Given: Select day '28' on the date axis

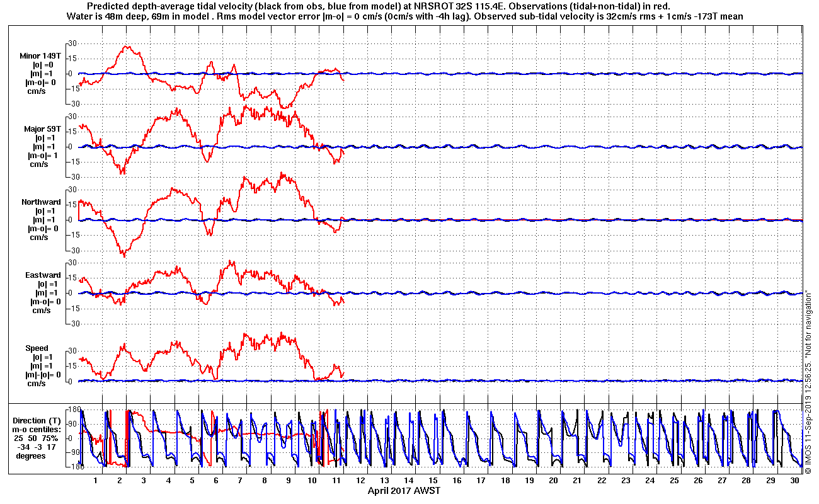Looking at the screenshot, I should (x=746, y=481).
